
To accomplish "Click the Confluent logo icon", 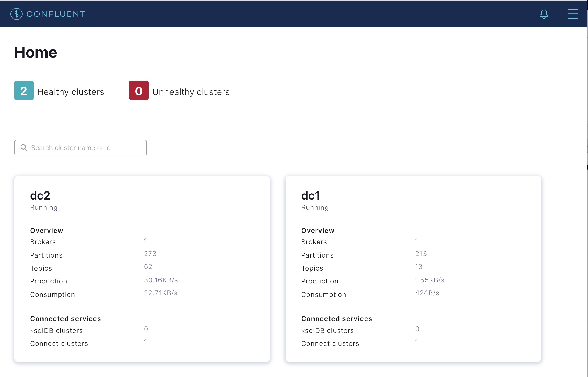I will [x=16, y=14].
